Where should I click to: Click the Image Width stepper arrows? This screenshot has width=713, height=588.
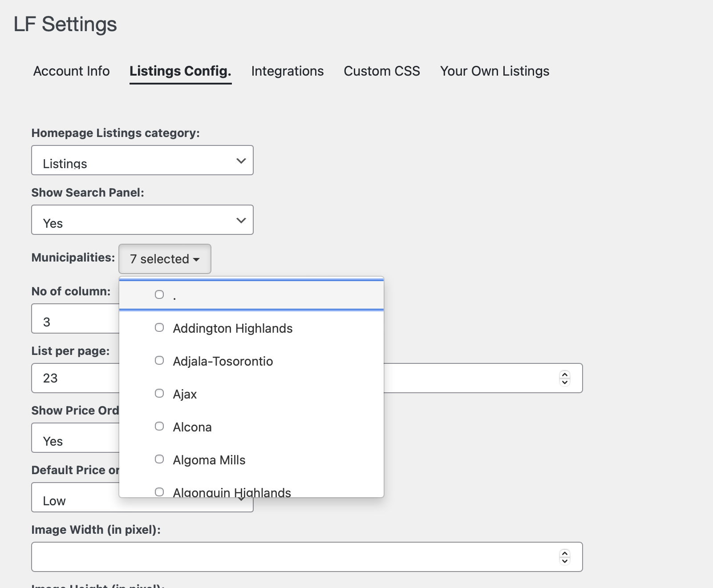[x=565, y=557]
